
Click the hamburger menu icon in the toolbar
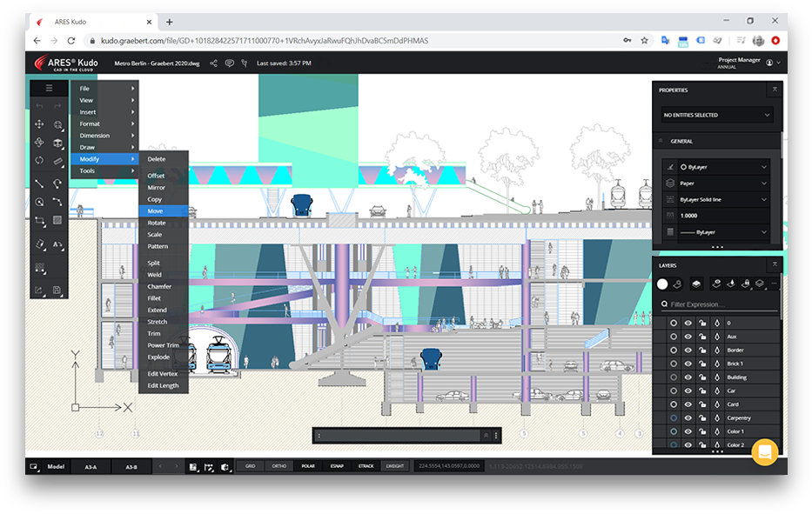(x=49, y=88)
